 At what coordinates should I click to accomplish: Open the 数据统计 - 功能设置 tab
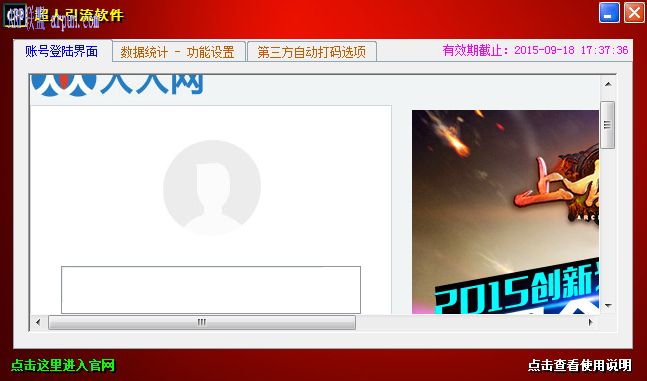pyautogui.click(x=178, y=52)
